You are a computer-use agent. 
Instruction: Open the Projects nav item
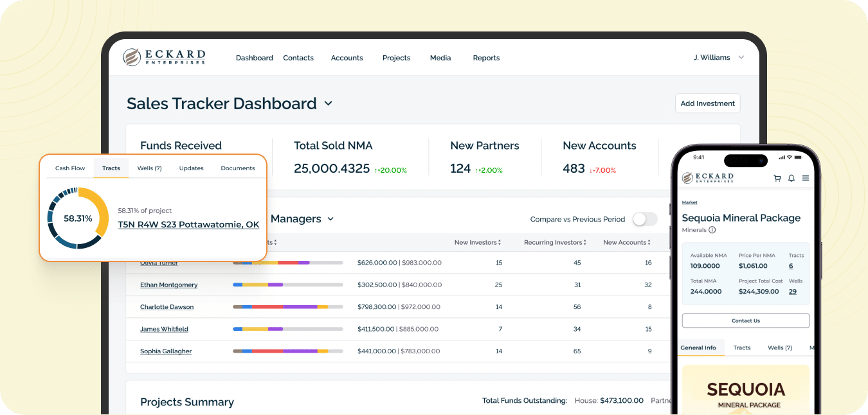[396, 58]
